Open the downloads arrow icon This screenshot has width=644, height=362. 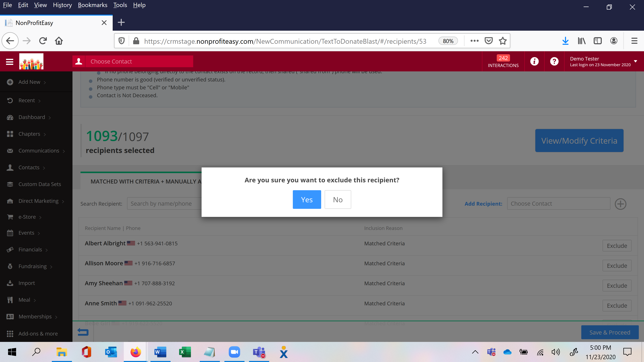pos(565,41)
